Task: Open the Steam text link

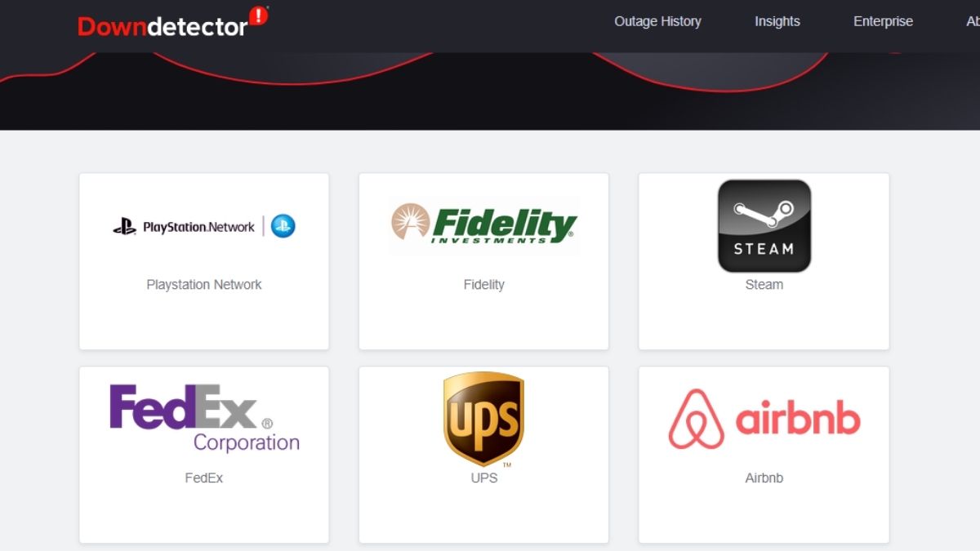Action: [x=764, y=285]
